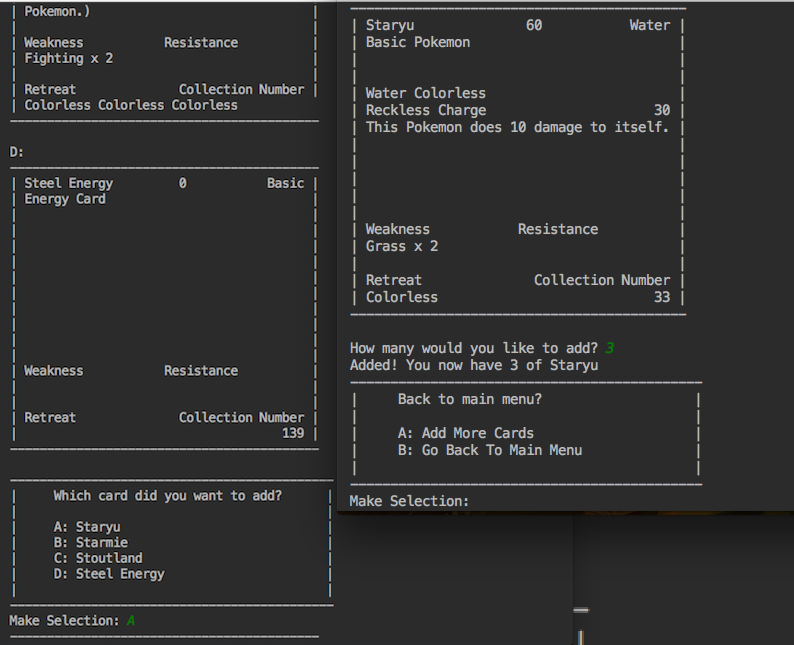This screenshot has width=794, height=645.
Task: Click the green 'A' after left Make Selection
Action: [x=131, y=621]
